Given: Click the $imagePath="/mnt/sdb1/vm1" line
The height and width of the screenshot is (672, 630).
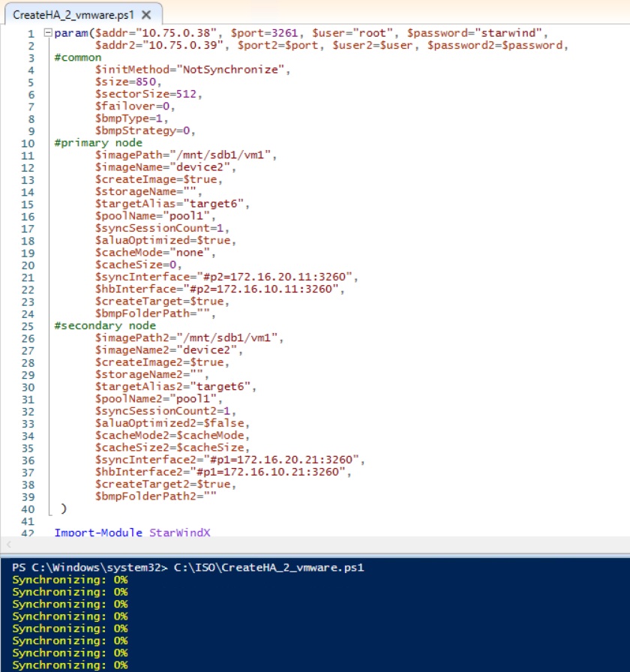Looking at the screenshot, I should pyautogui.click(x=186, y=154).
